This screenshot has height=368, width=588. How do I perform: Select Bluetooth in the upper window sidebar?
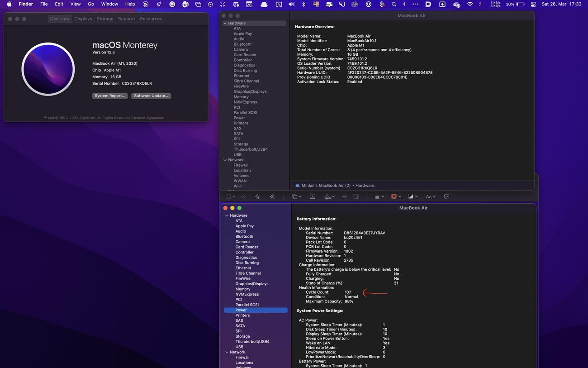pyautogui.click(x=242, y=44)
